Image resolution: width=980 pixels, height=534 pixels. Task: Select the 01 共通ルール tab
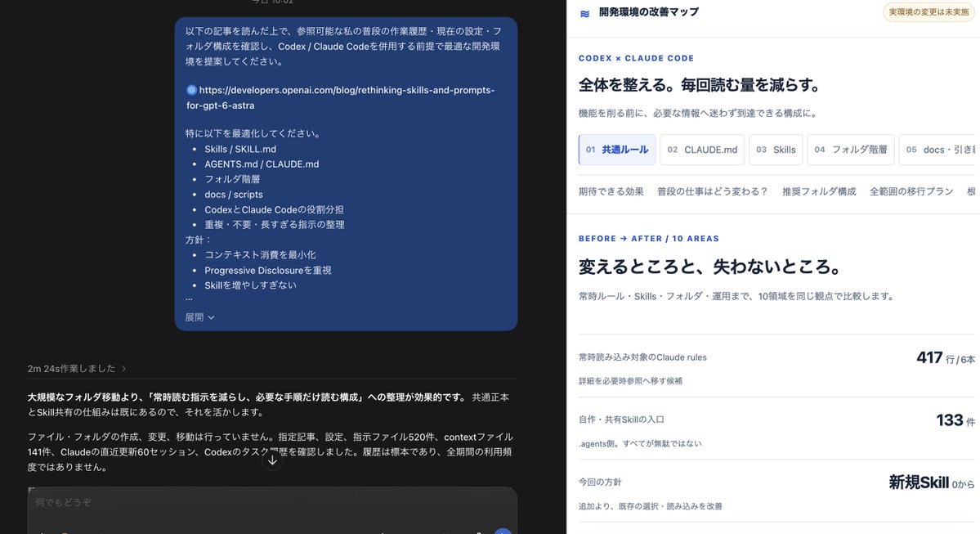(x=617, y=150)
